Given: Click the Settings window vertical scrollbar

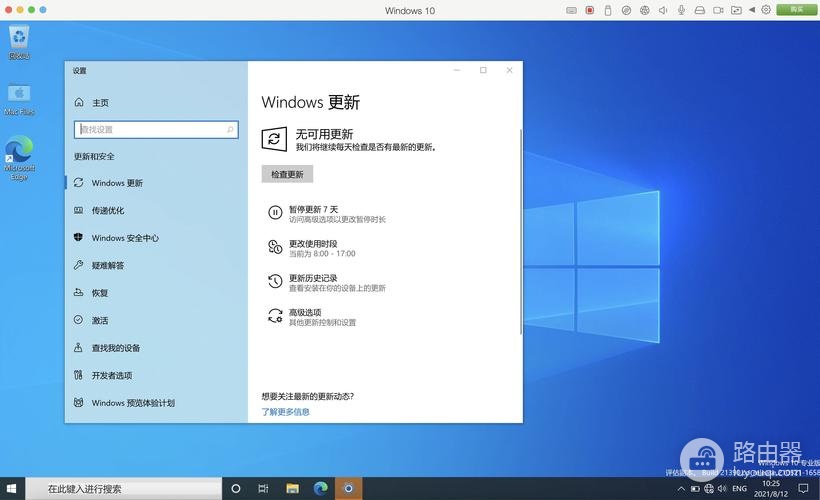Looking at the screenshot, I should tap(521, 230).
